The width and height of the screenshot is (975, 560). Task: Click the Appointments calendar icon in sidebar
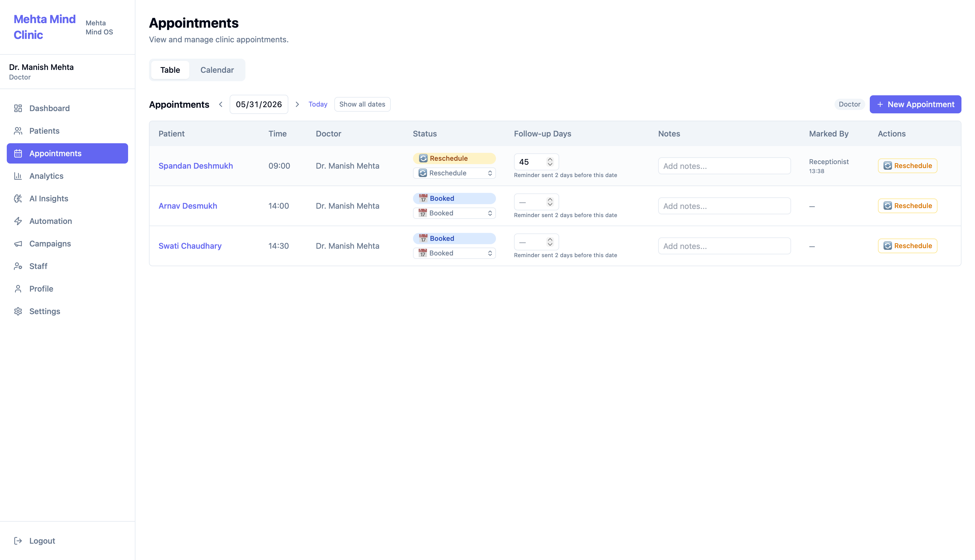point(18,153)
